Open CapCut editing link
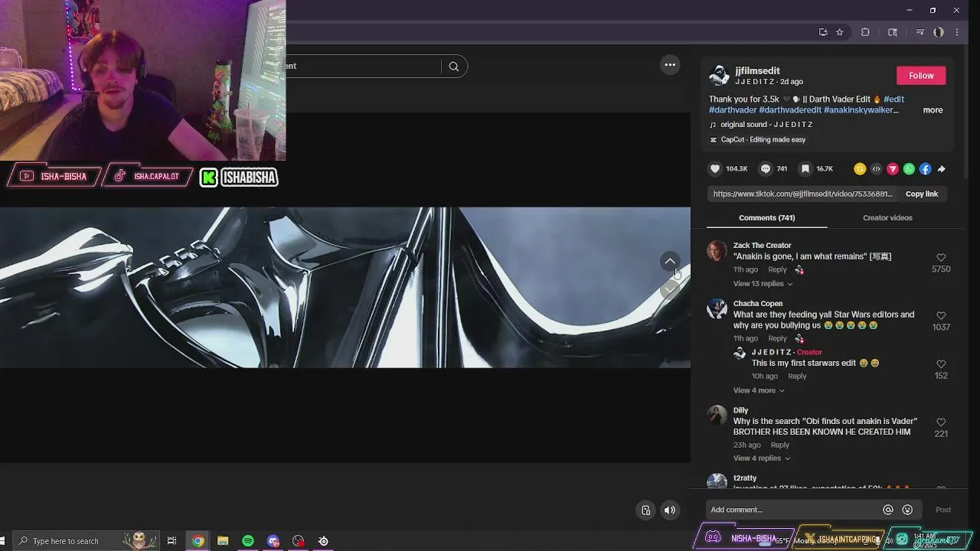 click(x=757, y=140)
